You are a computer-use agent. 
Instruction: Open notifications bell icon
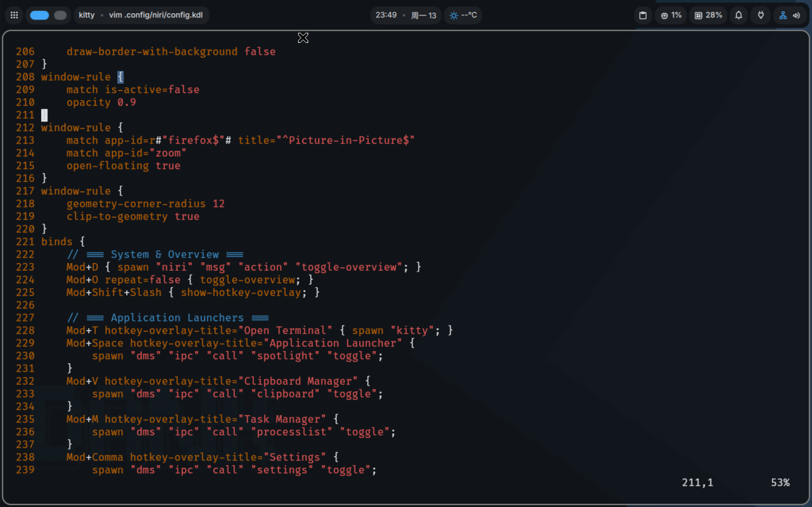click(738, 15)
